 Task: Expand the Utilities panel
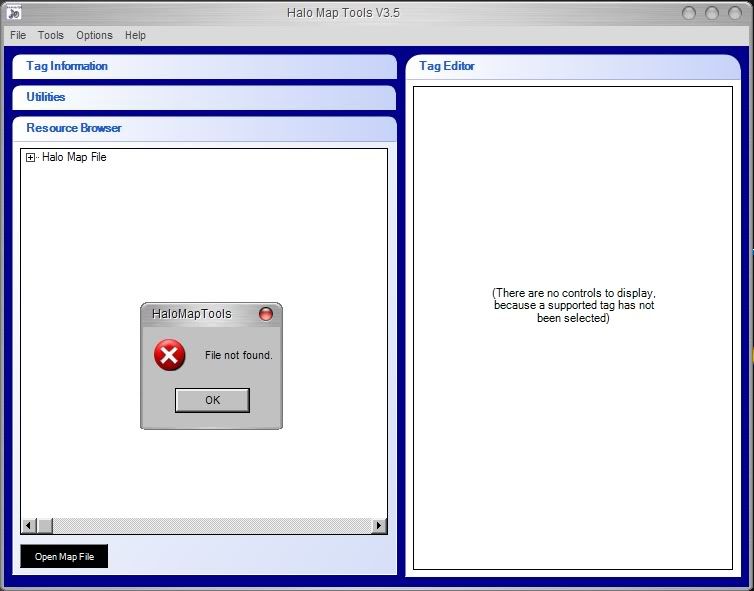click(x=204, y=97)
